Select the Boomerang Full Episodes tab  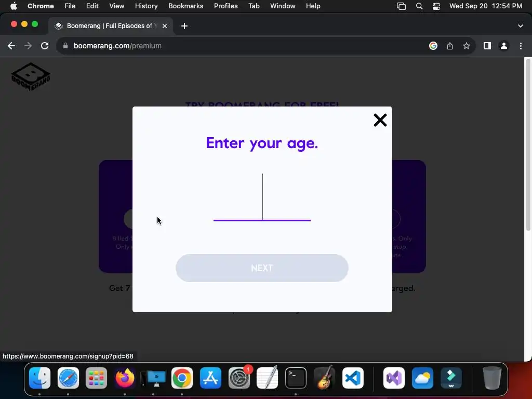point(111,26)
